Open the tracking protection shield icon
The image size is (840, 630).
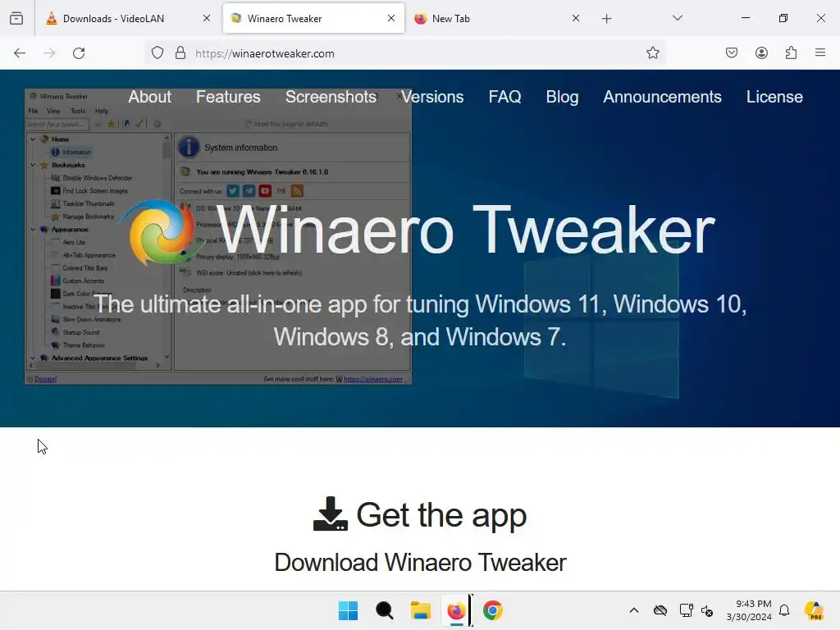157,53
